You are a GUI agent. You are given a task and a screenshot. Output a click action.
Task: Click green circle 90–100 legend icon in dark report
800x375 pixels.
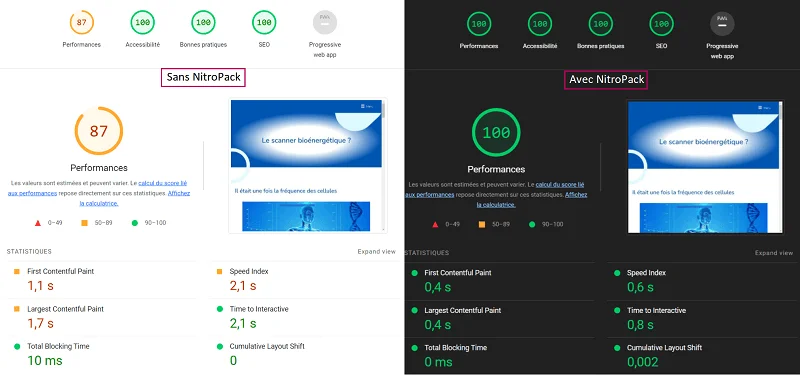(x=532, y=224)
